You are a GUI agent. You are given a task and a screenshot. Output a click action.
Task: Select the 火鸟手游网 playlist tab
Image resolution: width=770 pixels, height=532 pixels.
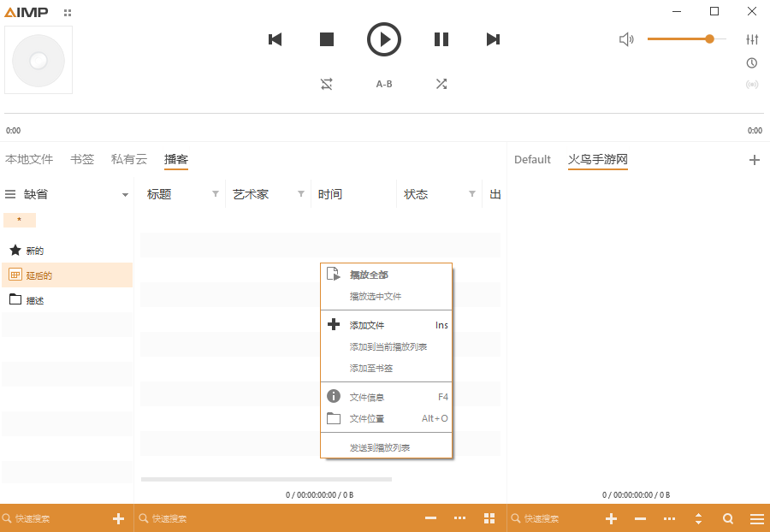598,159
